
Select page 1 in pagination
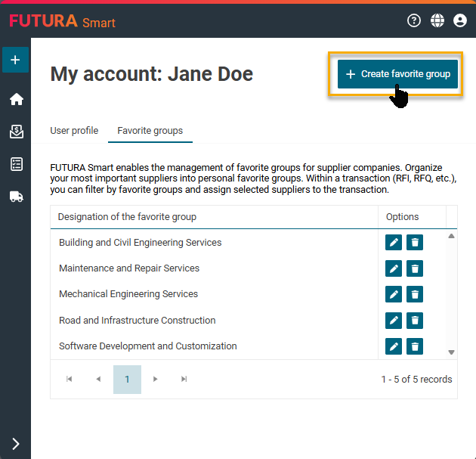[127, 380]
